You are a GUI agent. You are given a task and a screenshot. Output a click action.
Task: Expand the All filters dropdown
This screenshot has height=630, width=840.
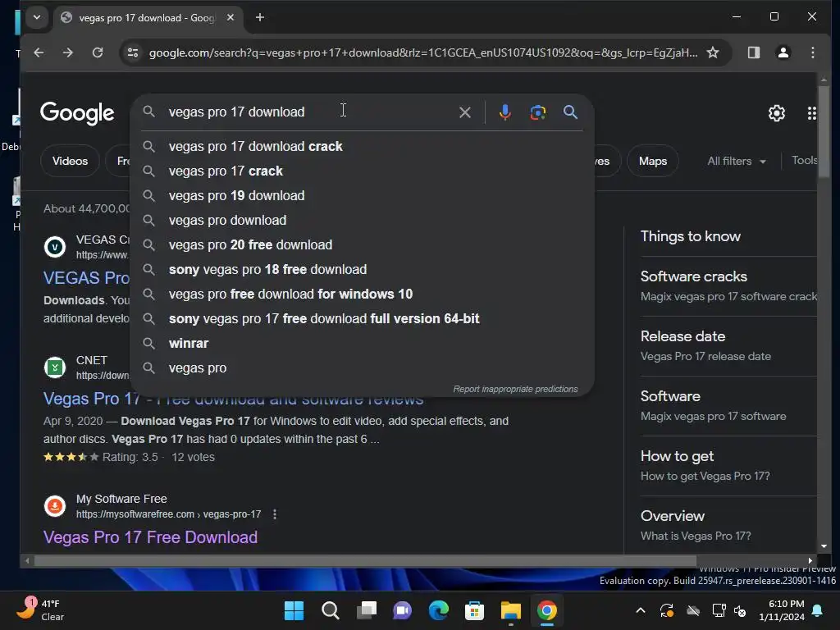click(736, 161)
